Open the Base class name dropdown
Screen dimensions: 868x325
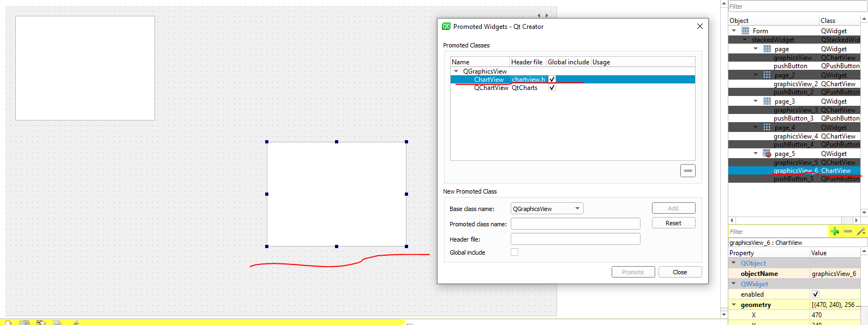547,208
